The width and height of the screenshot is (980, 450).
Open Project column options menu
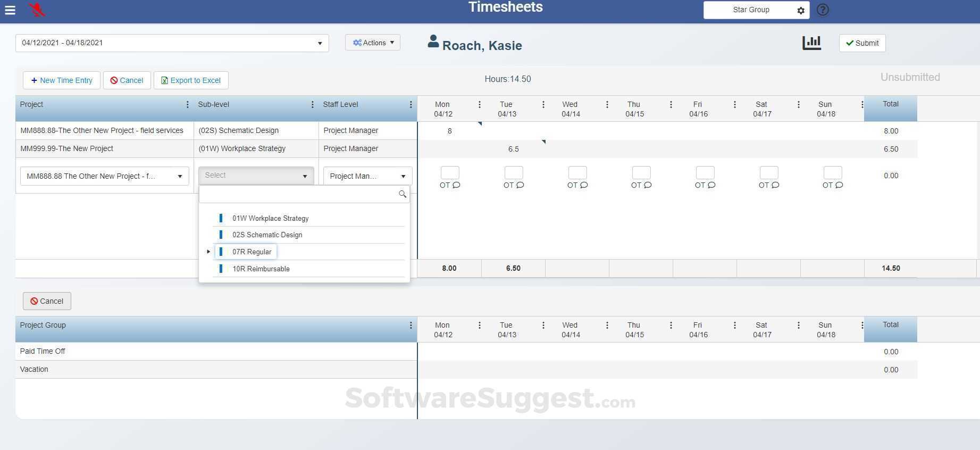[187, 105]
